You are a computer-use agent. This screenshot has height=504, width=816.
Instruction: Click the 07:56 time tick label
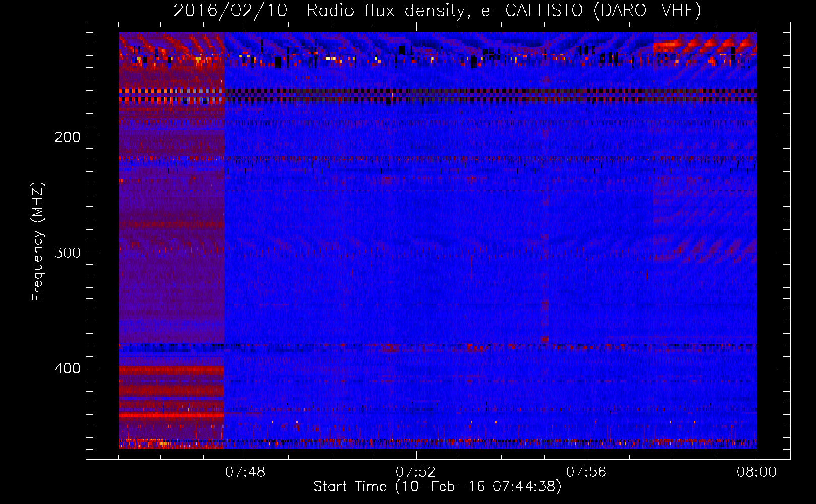click(x=587, y=472)
